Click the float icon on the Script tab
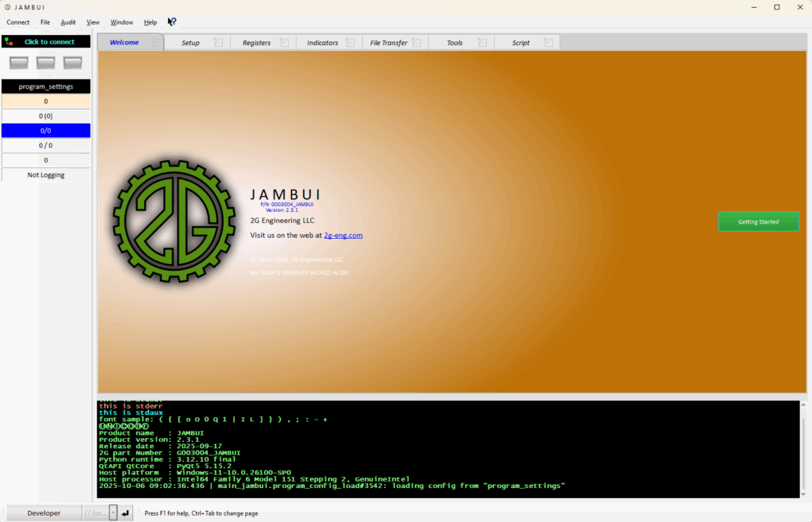This screenshot has width=812, height=522. click(x=548, y=43)
